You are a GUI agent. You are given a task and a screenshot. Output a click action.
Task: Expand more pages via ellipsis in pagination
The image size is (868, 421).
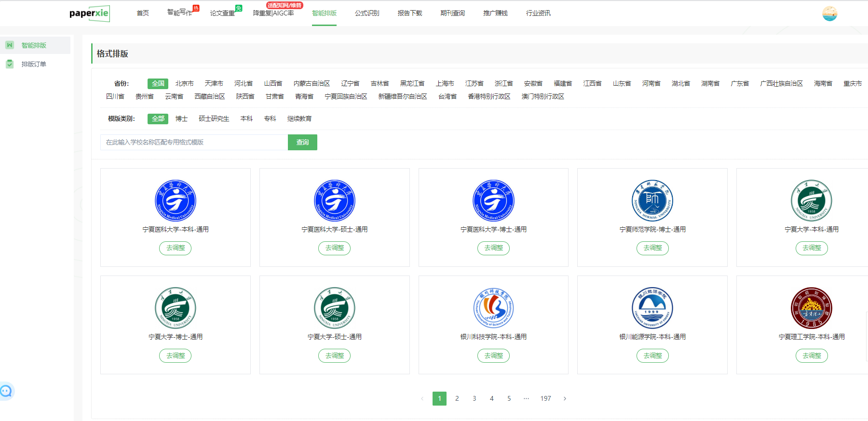point(526,399)
